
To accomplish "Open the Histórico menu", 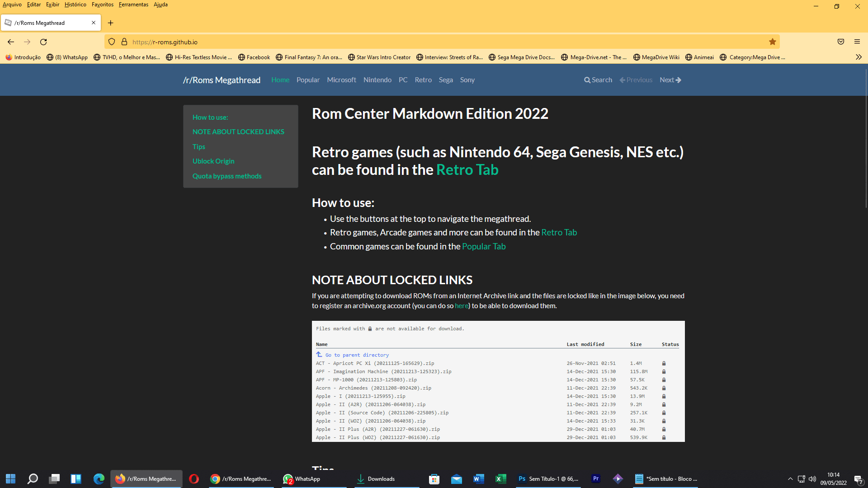I will [x=75, y=5].
